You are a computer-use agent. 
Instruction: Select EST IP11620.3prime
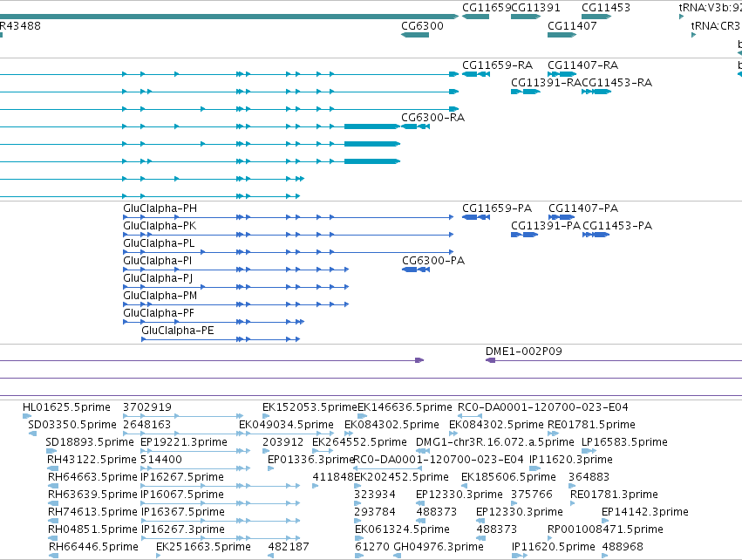tap(571, 460)
